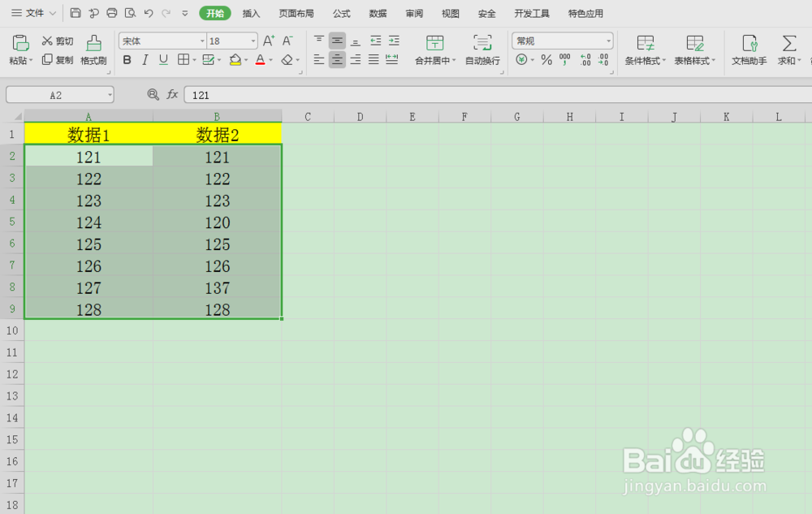
Task: Click the increase decimal places icon
Action: (585, 59)
